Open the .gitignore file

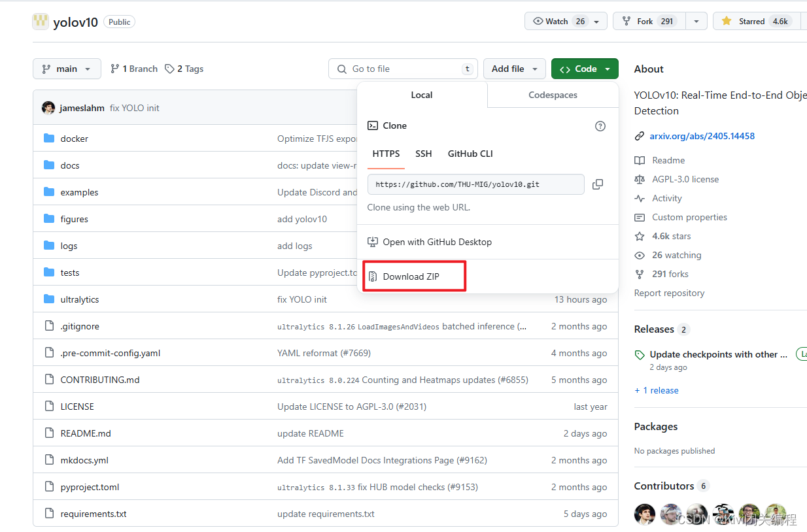point(80,326)
